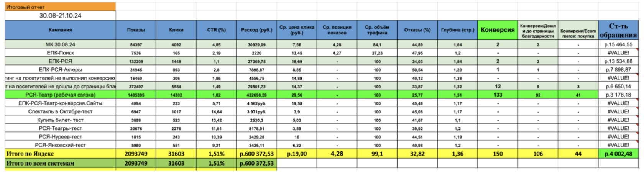Click spend value 3426,11 for РСЯ-Янковский-тест
The image size is (644, 177).
256,146
